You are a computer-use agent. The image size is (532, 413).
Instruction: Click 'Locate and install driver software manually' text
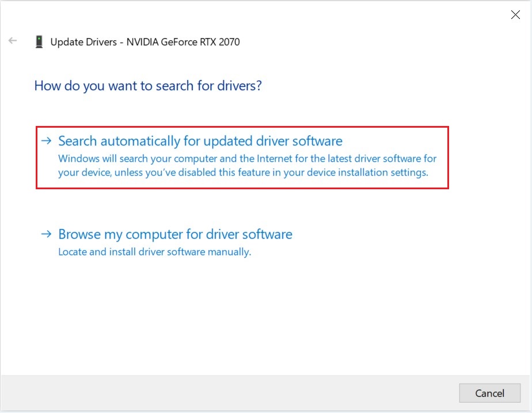click(x=155, y=252)
